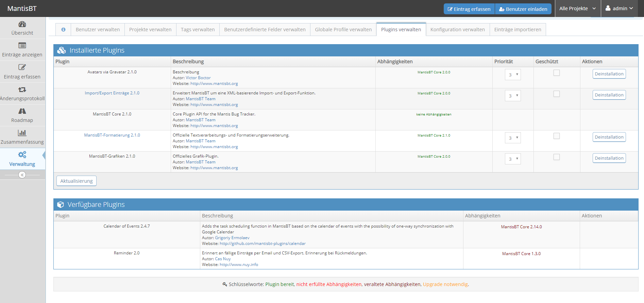Toggle Geschützt checkbox for MantisBT-Grafiken

(x=557, y=157)
